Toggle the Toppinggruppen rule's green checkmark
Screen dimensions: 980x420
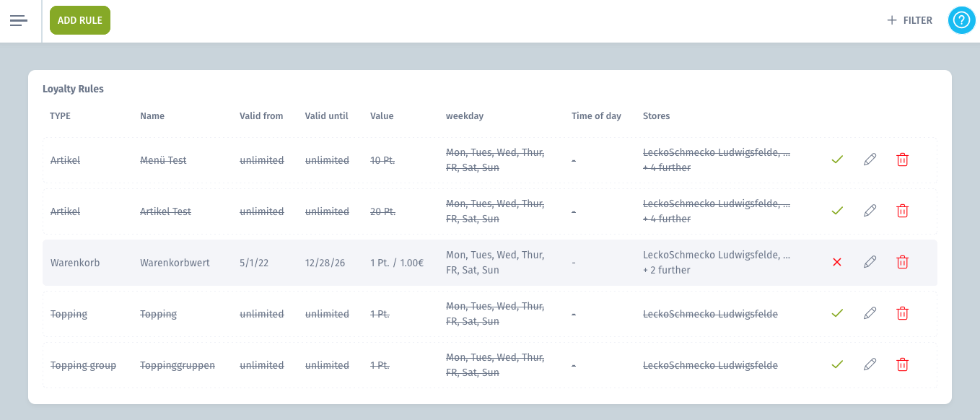837,364
